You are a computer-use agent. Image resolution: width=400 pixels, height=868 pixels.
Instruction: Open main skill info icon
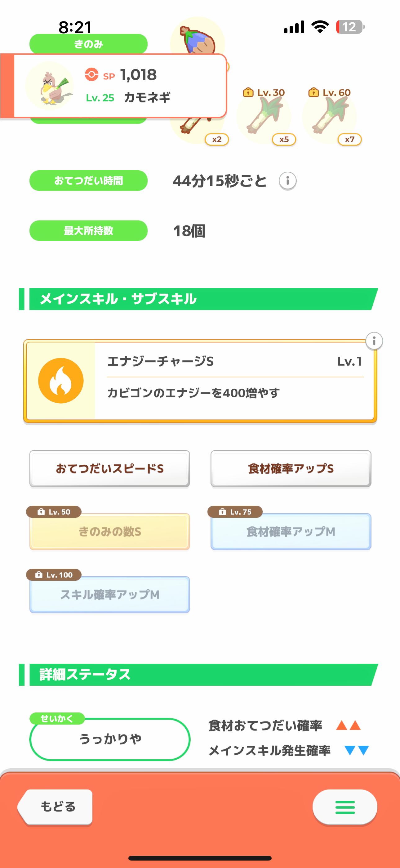[374, 341]
